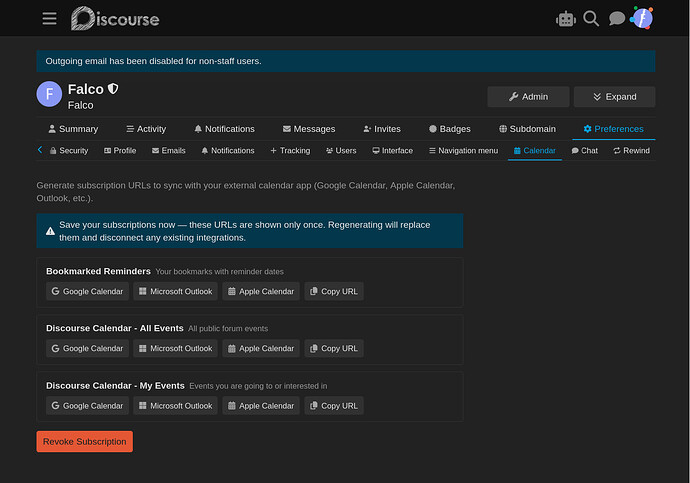This screenshot has height=483, width=690.
Task: Open Emails preferences
Action: [169, 150]
